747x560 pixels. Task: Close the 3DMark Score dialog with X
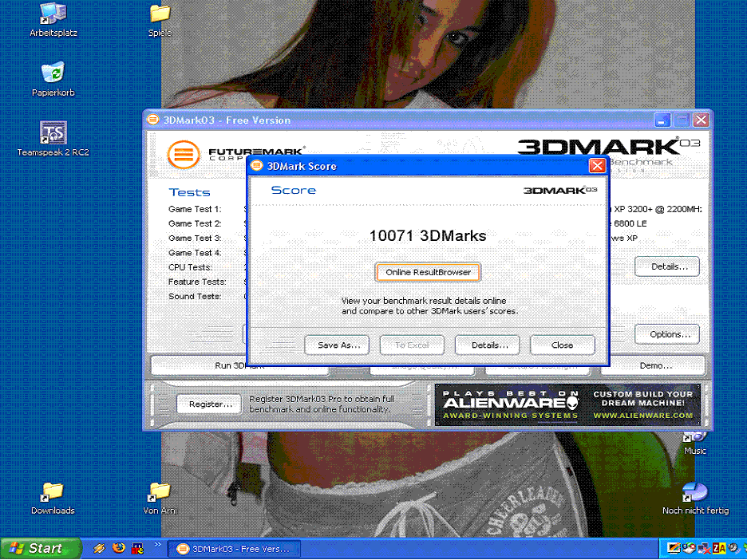coord(598,166)
